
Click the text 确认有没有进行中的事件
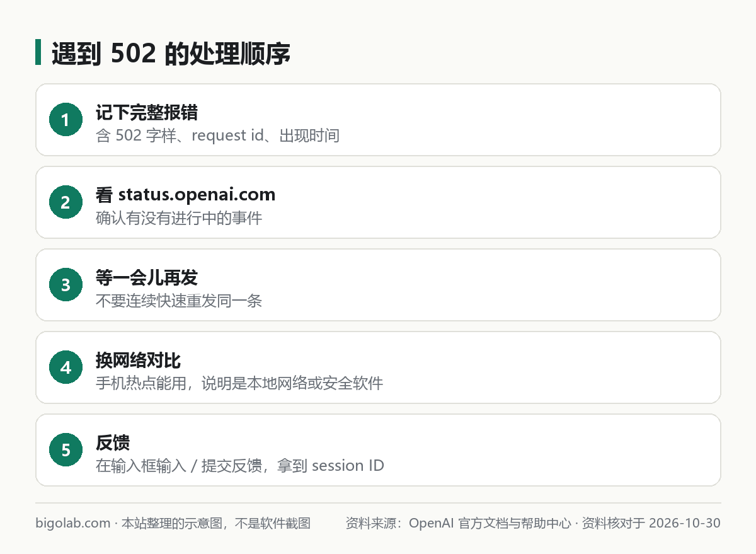coord(179,218)
